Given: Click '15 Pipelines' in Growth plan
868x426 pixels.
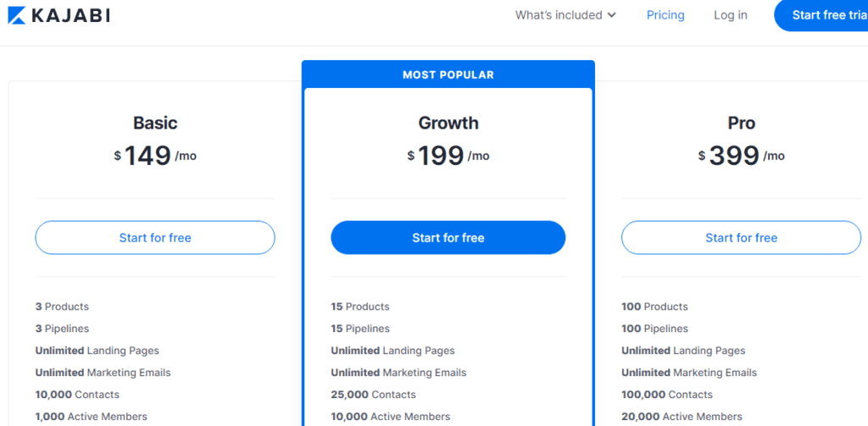Looking at the screenshot, I should 360,329.
